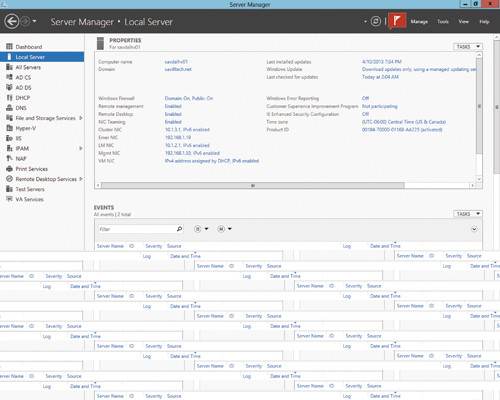Click NIC Teaming Enabled link
Image resolution: width=500 pixels, height=400 pixels.
pyautogui.click(x=173, y=122)
